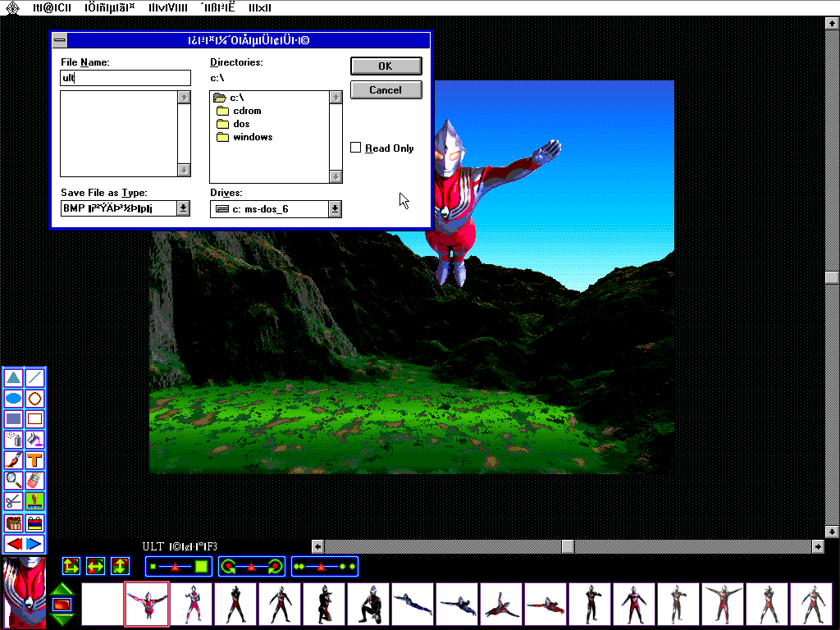Select the cdrom folder in Directories

(239, 111)
